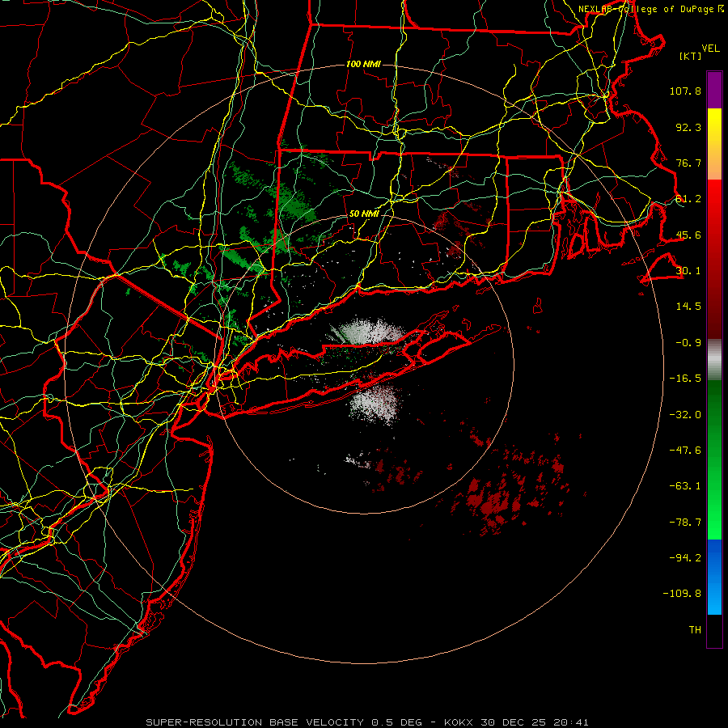Click the -109.8 velocity scale value
Image resolution: width=728 pixels, height=728 pixels.
(x=683, y=594)
